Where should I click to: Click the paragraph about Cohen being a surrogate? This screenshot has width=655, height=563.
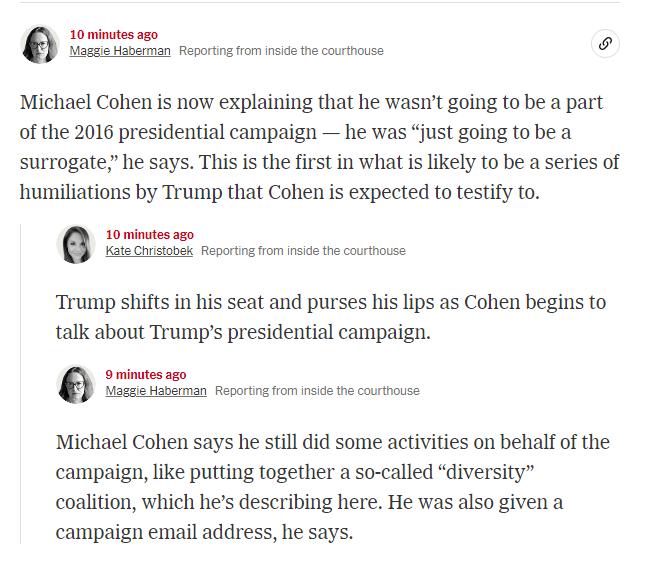[320, 147]
